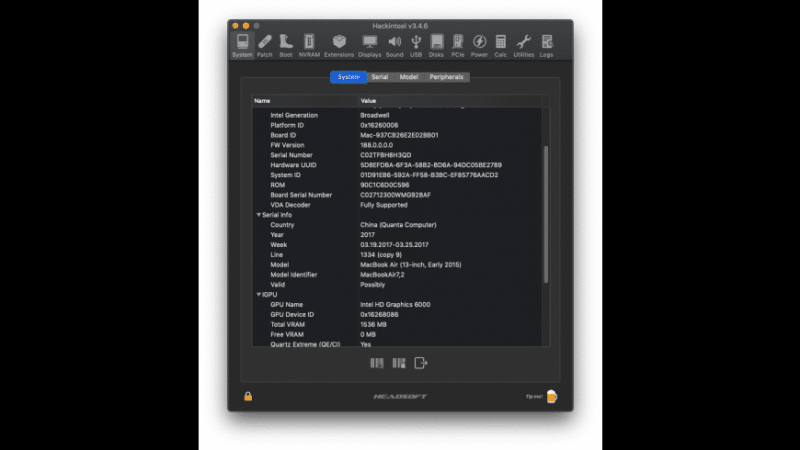The image size is (800, 450).
Task: Collapse the IGPU group
Action: 259,294
